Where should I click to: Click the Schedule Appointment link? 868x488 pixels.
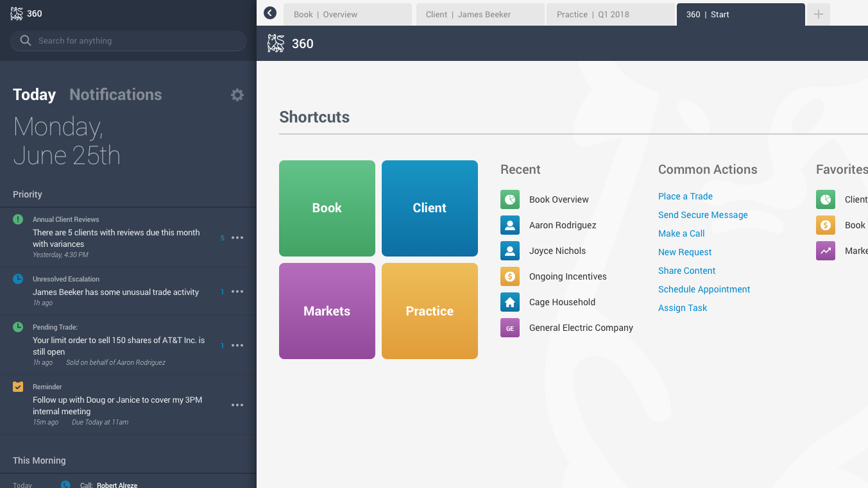704,289
